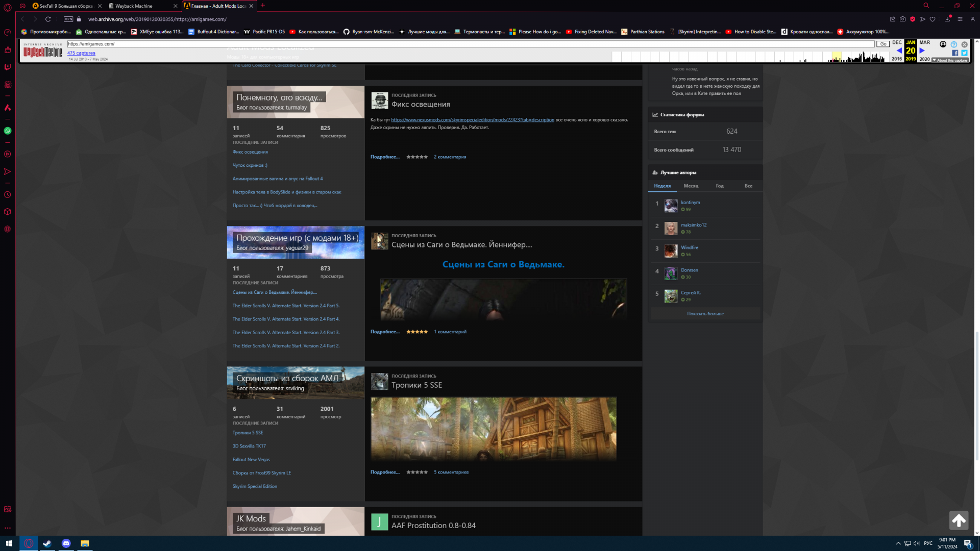The width and height of the screenshot is (980, 551).
Task: Switch to the Wayback Machine browser tab
Action: [x=134, y=6]
